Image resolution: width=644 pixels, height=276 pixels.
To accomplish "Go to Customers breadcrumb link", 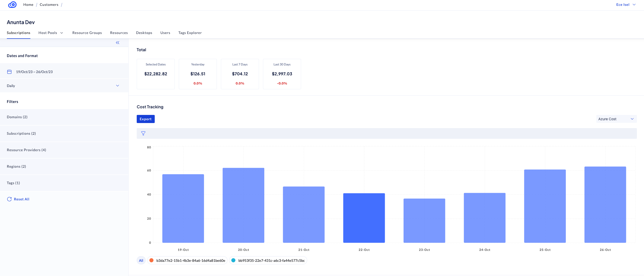I will pyautogui.click(x=49, y=5).
